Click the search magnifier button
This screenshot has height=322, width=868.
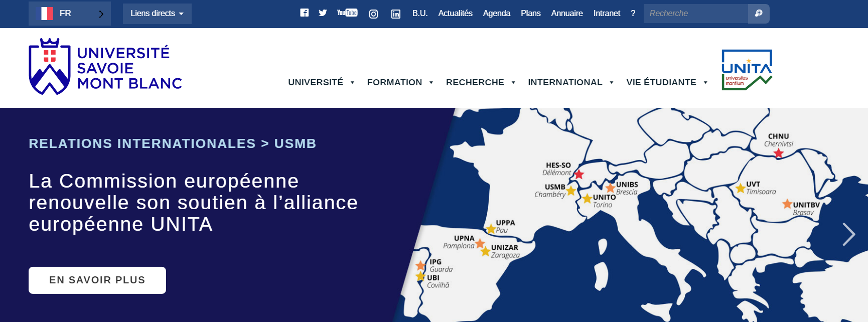[759, 14]
